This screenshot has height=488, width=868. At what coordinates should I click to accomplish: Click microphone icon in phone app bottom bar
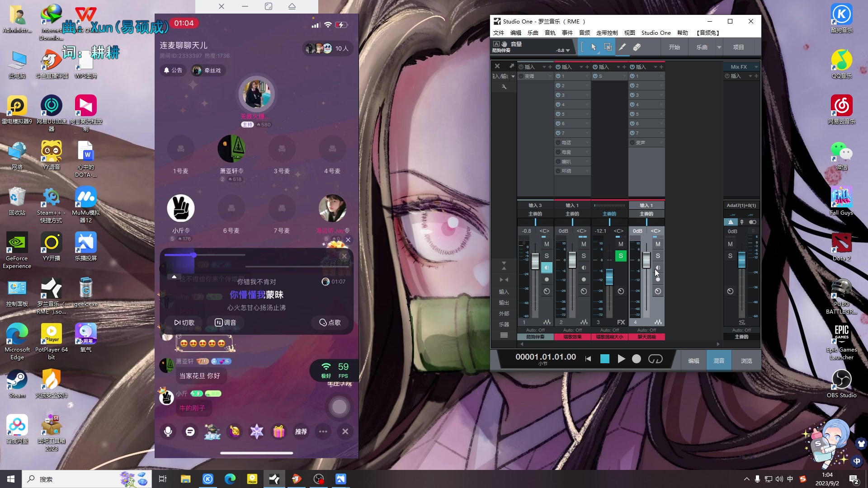(x=168, y=432)
